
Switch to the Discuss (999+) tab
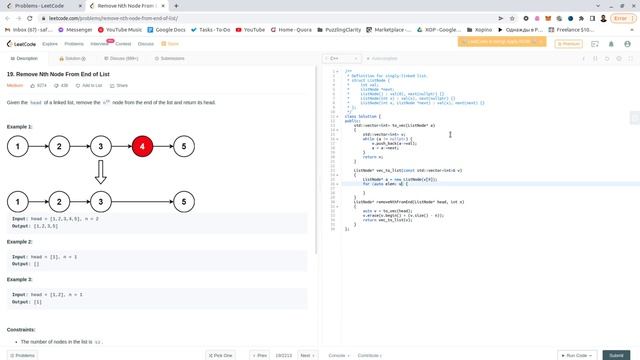121,59
